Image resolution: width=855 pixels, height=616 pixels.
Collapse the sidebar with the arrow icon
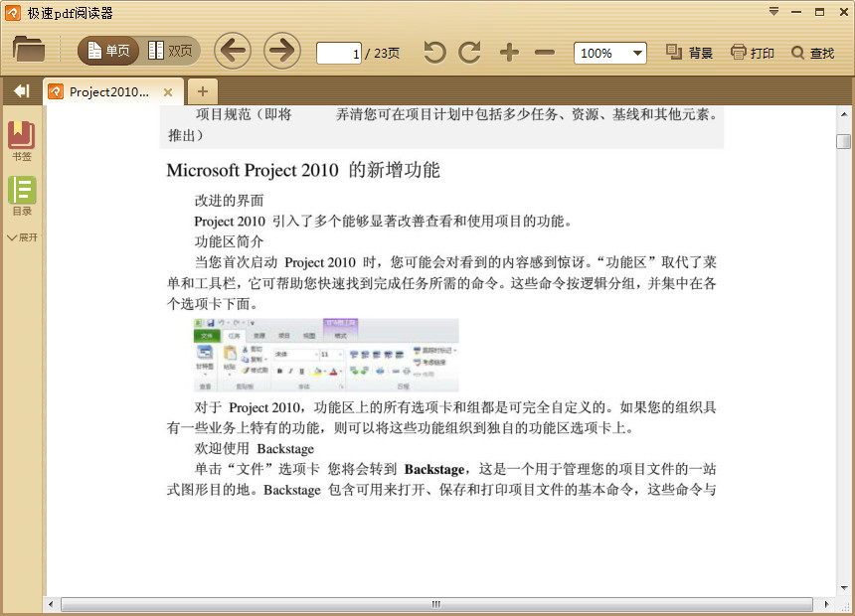[22, 91]
